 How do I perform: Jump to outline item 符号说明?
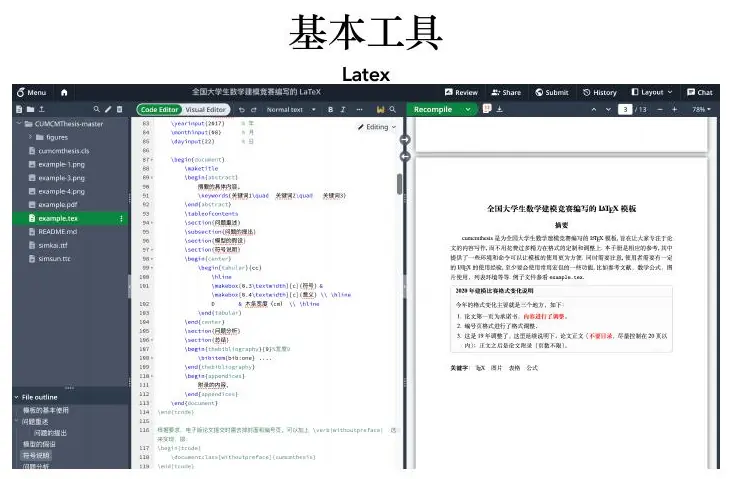pos(37,455)
